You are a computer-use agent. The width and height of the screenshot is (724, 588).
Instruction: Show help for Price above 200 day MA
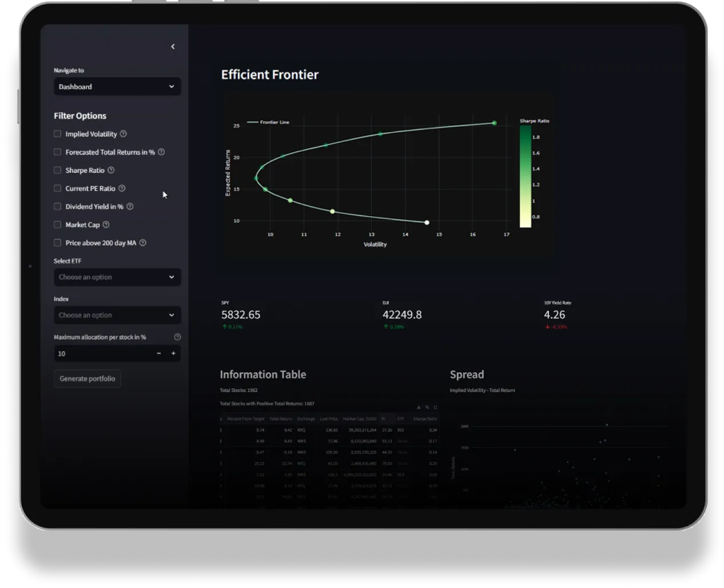tap(143, 243)
